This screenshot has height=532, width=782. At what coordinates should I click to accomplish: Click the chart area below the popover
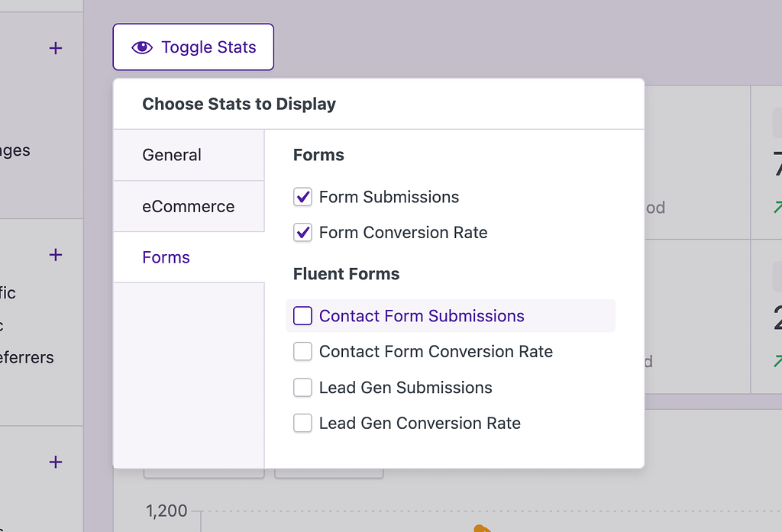tap(458, 511)
